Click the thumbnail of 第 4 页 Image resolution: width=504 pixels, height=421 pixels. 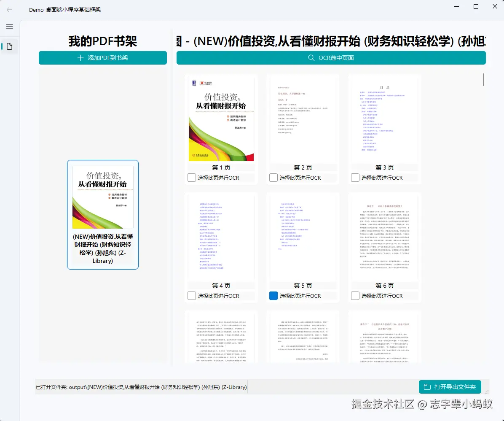[221, 238]
